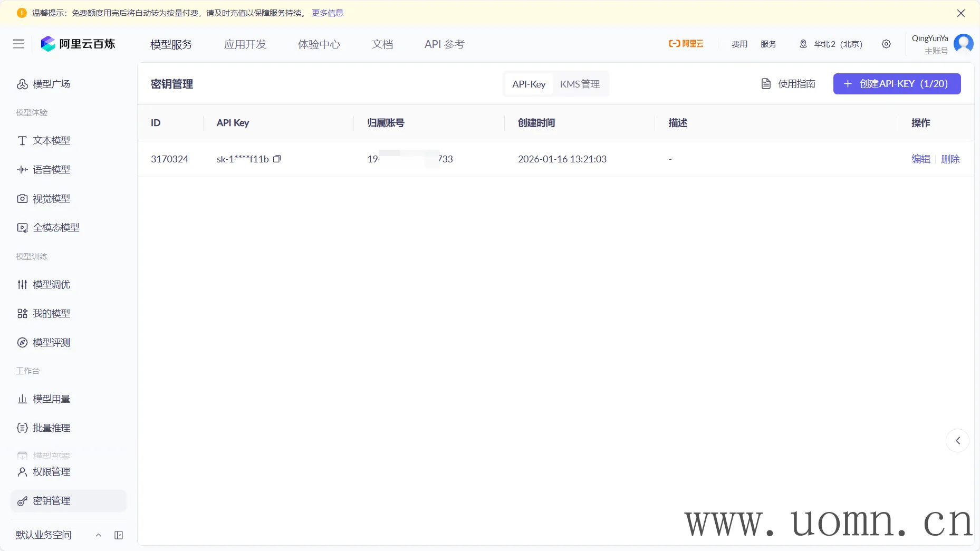The image size is (980, 551).
Task: Open the Aliyun 阿里云 home icon
Action: click(686, 44)
